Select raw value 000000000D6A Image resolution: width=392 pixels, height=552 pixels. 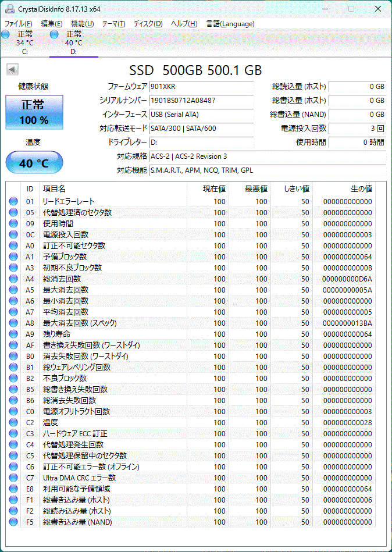(347, 279)
